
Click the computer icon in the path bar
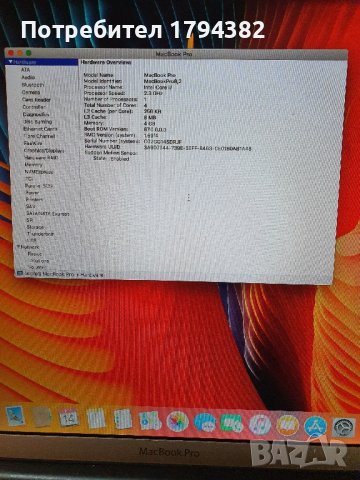tap(20, 273)
